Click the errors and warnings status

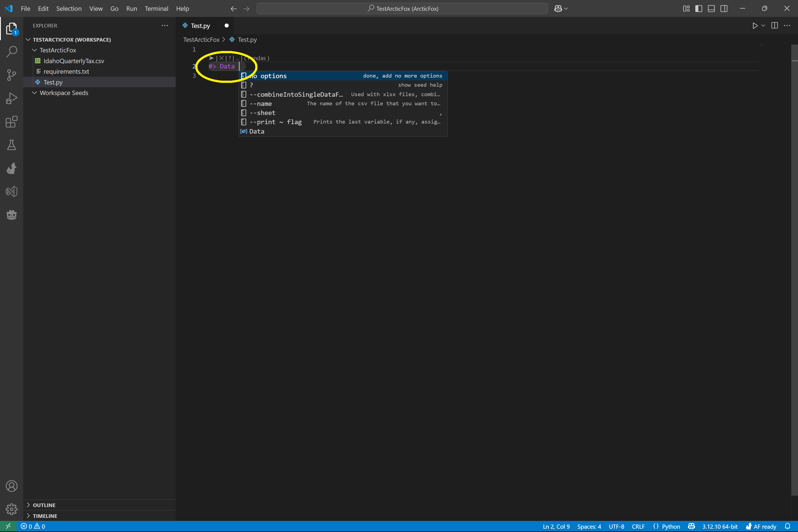click(x=33, y=526)
